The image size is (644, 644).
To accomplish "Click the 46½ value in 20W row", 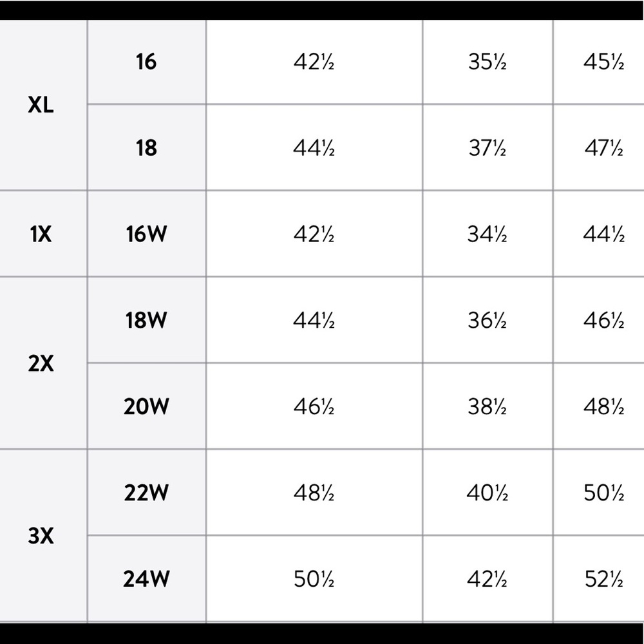I will (314, 406).
